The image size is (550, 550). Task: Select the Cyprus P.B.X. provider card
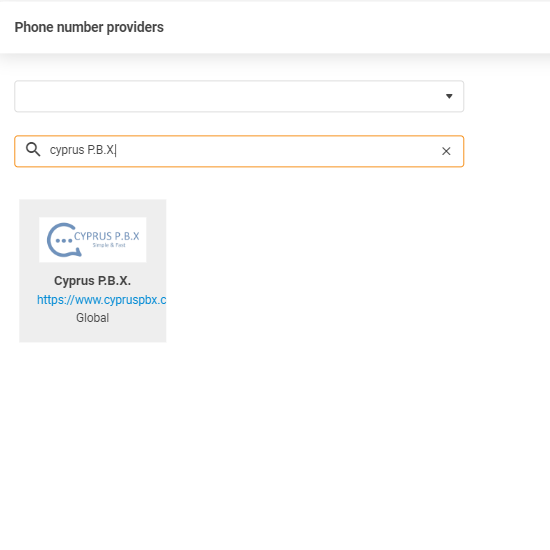93,270
